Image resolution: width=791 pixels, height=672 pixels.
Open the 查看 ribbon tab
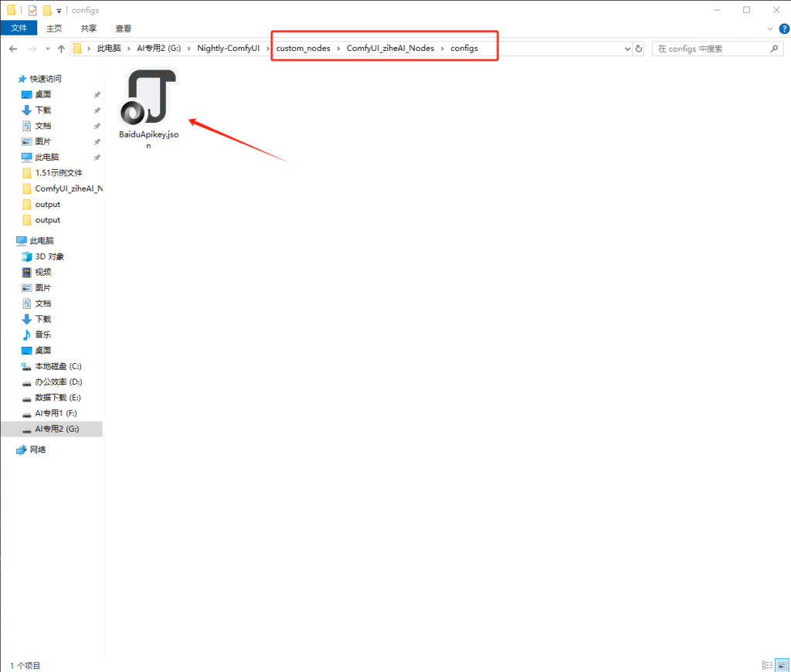(123, 29)
